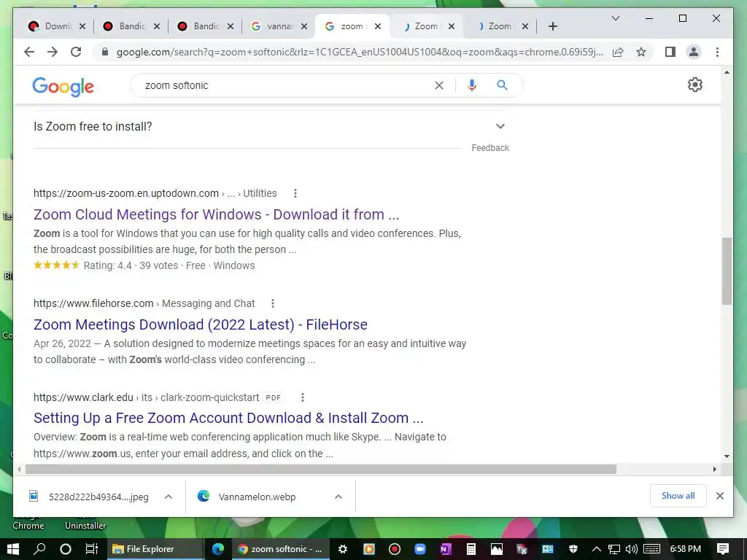
Task: Open OneNote from taskbar
Action: (x=446, y=549)
